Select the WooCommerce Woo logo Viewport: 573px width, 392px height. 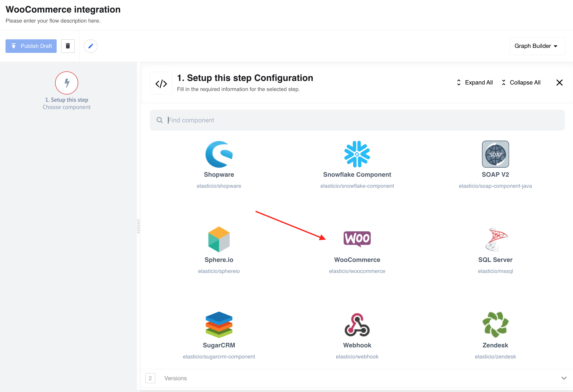click(x=357, y=239)
